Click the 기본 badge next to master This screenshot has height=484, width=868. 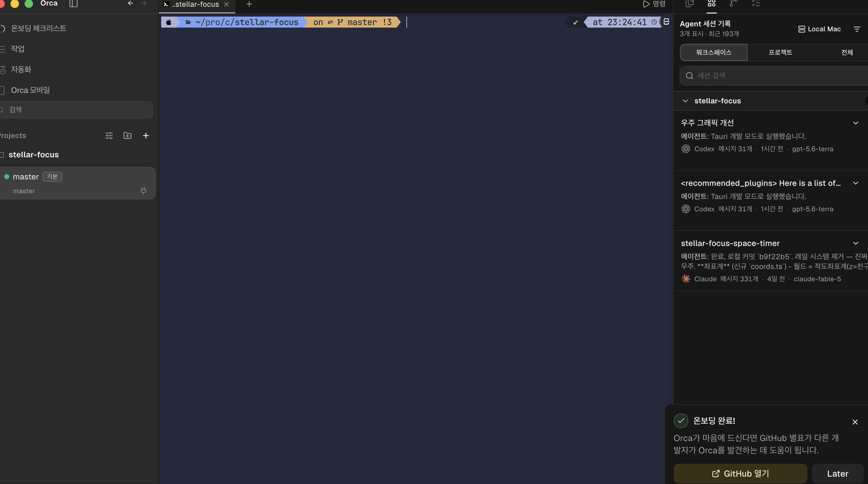tap(52, 177)
